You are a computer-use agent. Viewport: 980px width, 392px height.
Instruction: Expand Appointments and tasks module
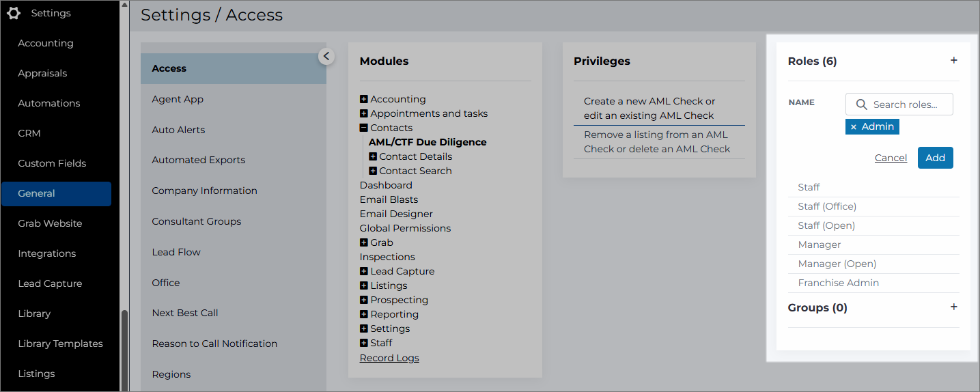pyautogui.click(x=364, y=113)
